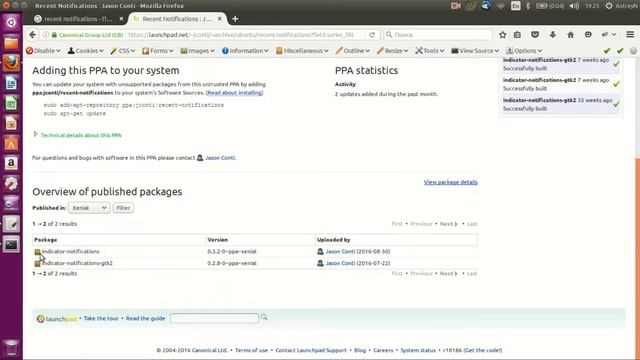Close the first 'recent notifications' tab
The image size is (640, 360).
pyautogui.click(x=121, y=19)
